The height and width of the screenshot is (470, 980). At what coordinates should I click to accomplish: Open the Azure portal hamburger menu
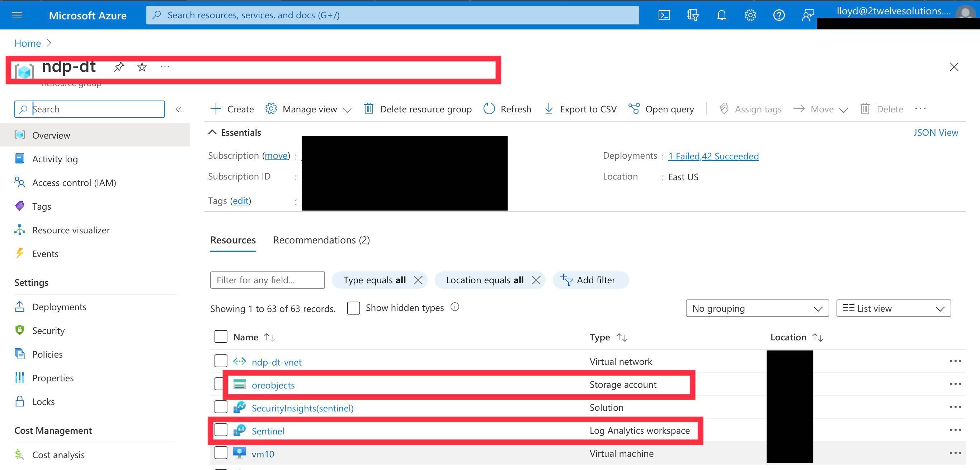(x=18, y=15)
